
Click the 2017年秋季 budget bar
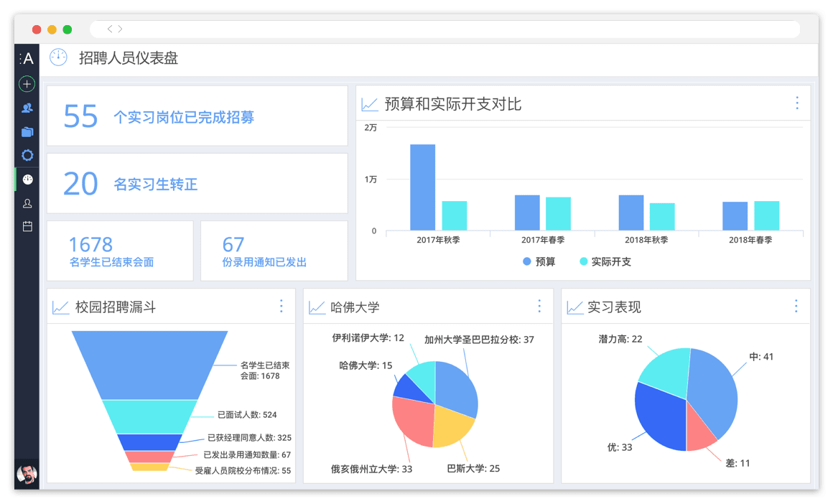click(422, 187)
